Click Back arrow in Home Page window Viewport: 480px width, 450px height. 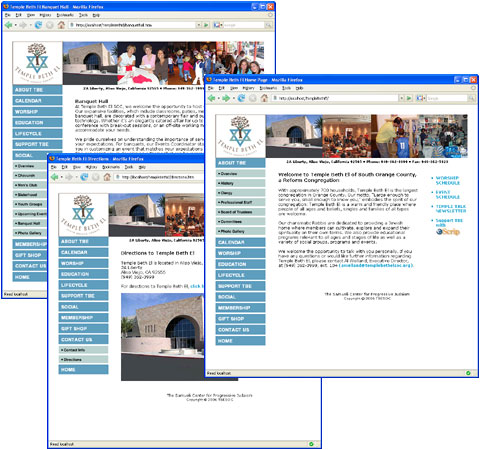pyautogui.click(x=211, y=98)
